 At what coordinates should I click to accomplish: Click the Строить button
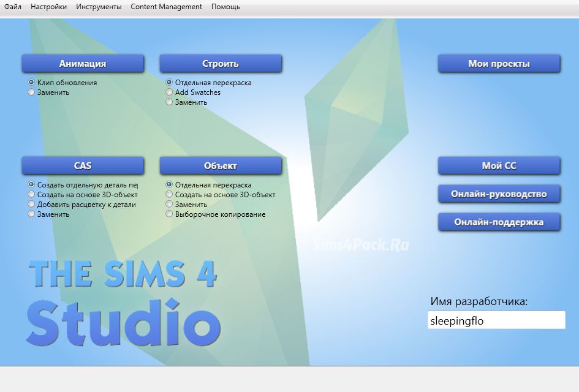[x=221, y=64]
